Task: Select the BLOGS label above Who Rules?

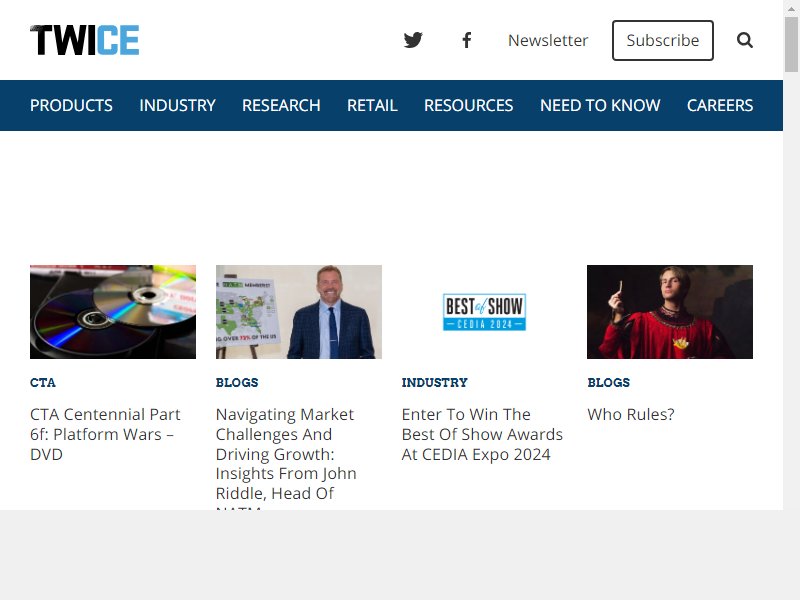Action: (608, 382)
